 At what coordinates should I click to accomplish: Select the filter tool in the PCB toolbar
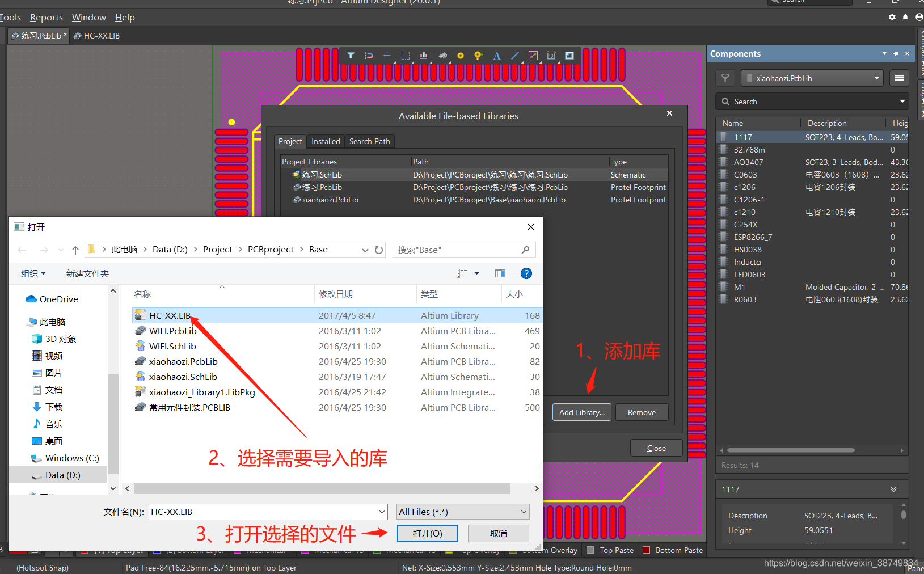(x=351, y=56)
